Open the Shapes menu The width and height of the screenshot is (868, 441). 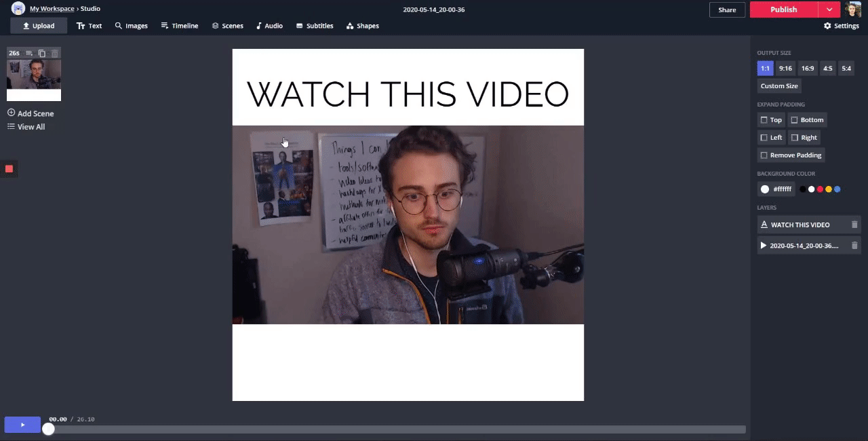click(362, 26)
